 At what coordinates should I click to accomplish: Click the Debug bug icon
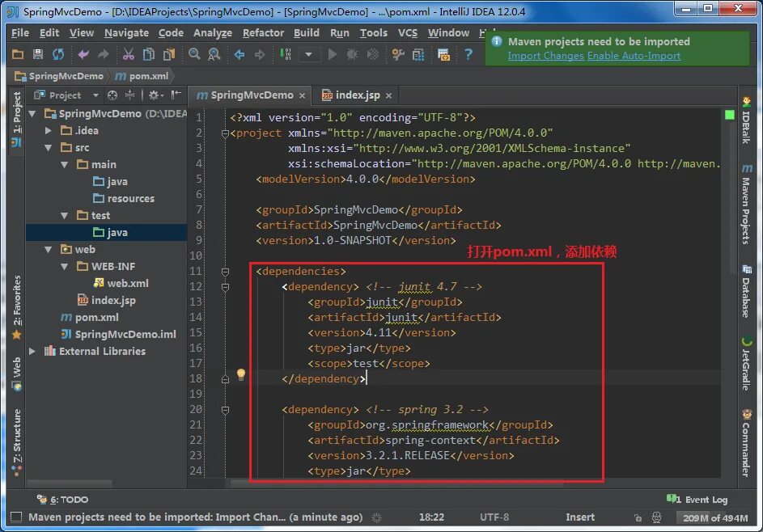pos(352,54)
